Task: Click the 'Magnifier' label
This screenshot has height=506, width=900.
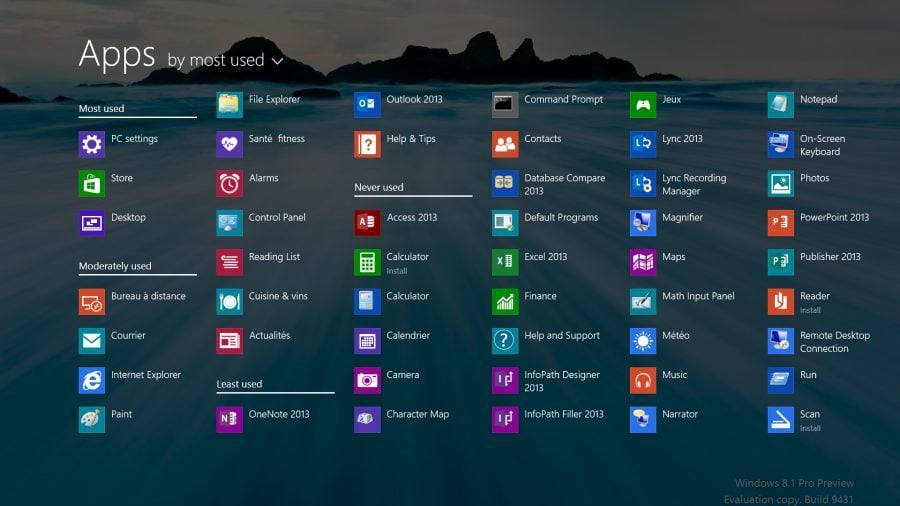Action: pos(682,217)
